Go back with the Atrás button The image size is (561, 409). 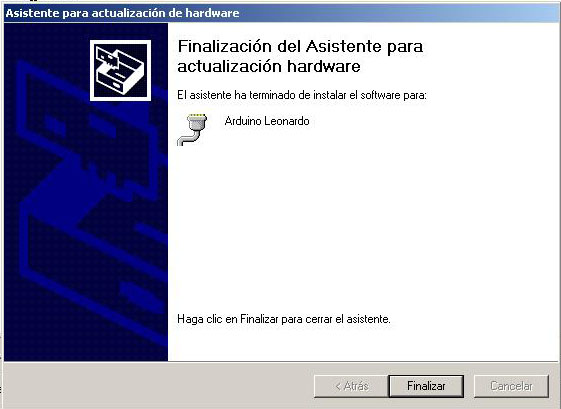351,386
